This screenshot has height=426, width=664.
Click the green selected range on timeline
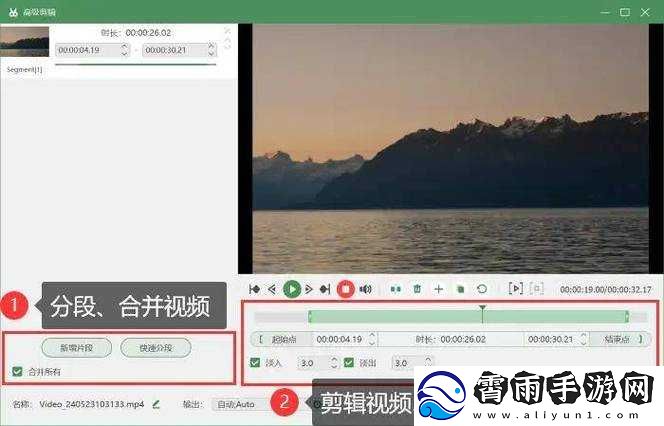468,316
